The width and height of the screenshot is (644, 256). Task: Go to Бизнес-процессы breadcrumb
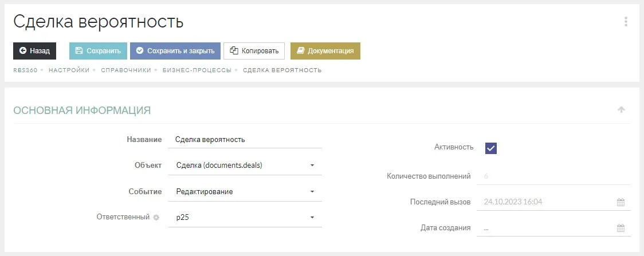click(x=197, y=70)
